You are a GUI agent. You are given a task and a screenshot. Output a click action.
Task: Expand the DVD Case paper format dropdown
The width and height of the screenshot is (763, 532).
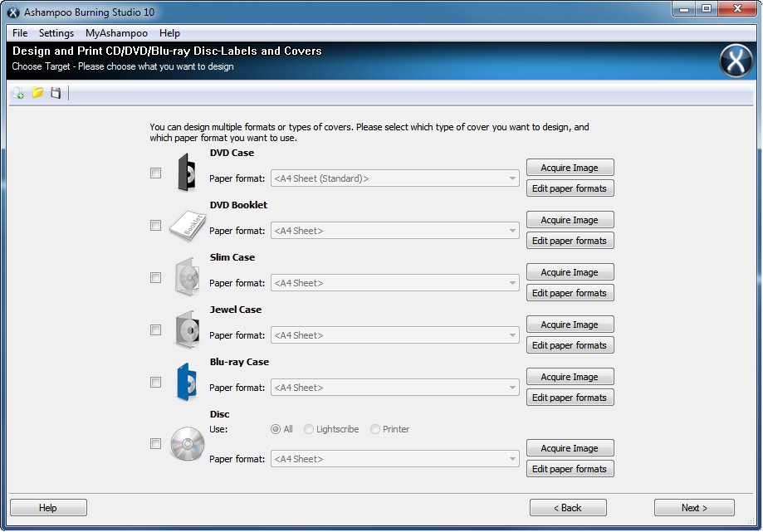(512, 178)
